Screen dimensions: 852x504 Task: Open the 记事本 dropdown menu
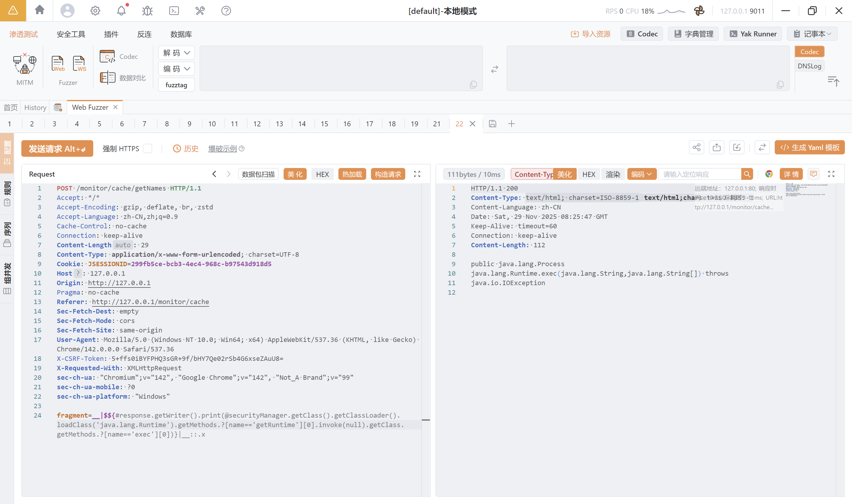(812, 34)
